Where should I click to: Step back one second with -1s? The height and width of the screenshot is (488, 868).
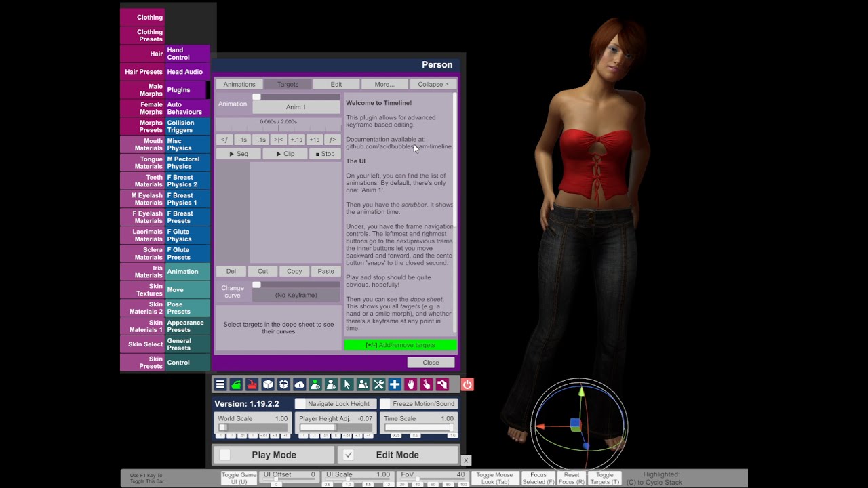(x=242, y=140)
